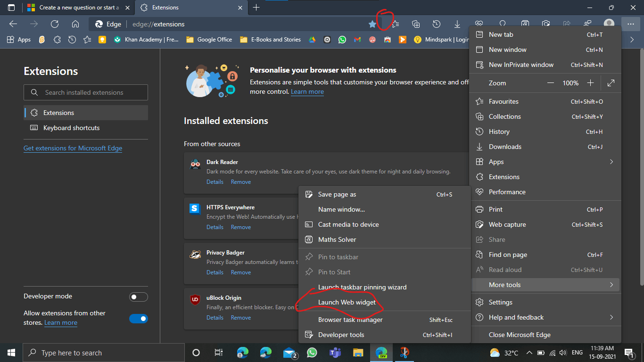644x362 pixels.
Task: Open the Downloads toolbar icon
Action: point(457,24)
